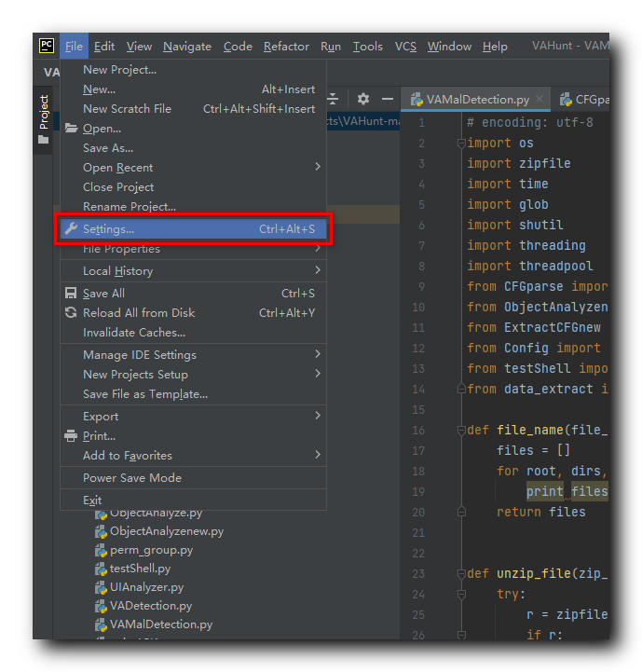This screenshot has width=642, height=672.
Task: Open the VCS menu
Action: pos(405,47)
